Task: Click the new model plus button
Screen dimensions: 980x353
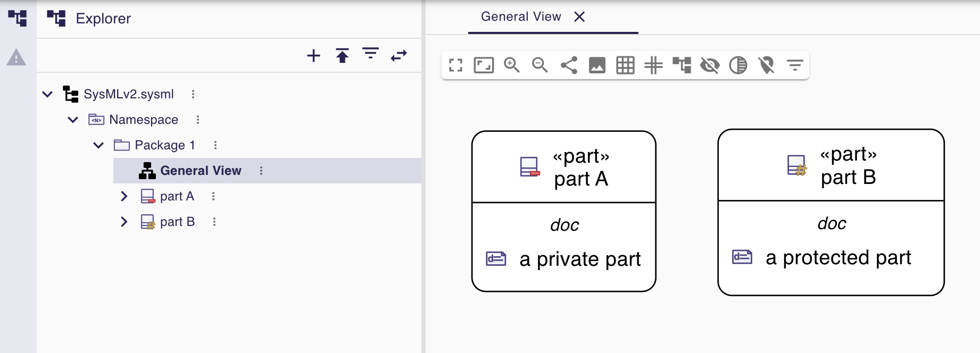Action: [x=314, y=55]
